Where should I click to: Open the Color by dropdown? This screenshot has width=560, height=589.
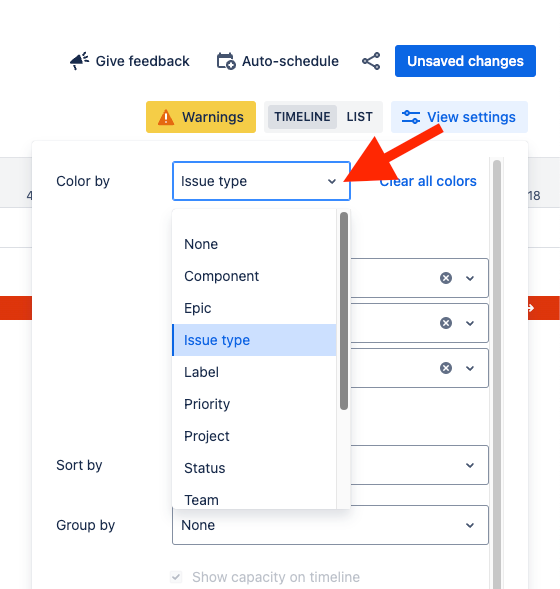[261, 181]
